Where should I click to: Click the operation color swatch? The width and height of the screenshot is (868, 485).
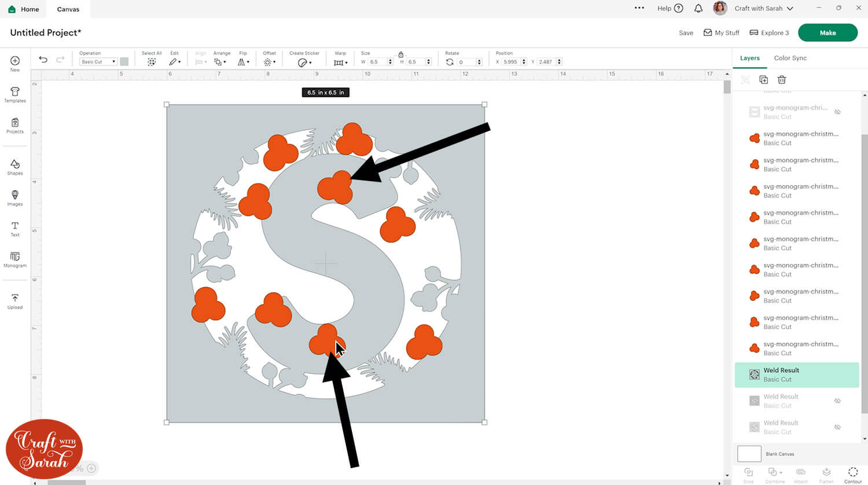coord(124,62)
